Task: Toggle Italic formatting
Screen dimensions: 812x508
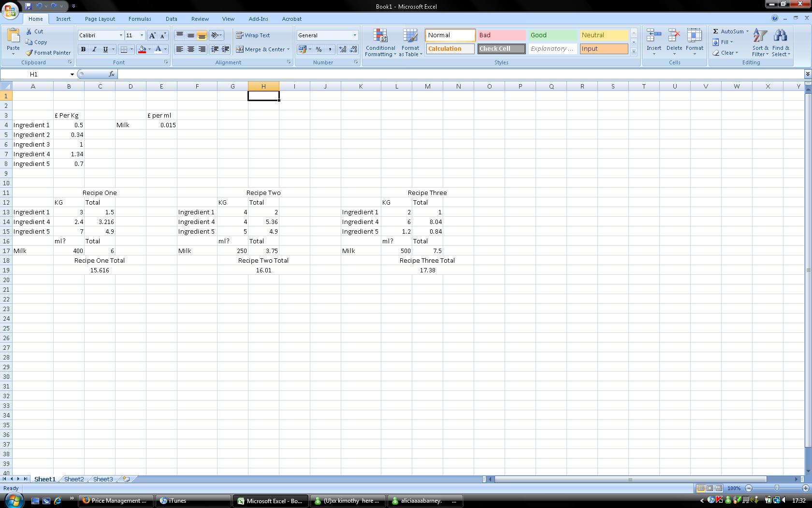Action: pos(94,49)
